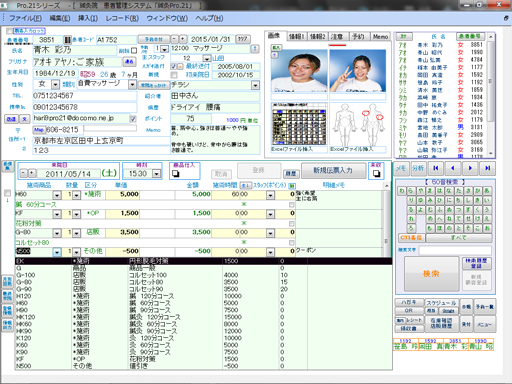Click すべて button in 50音検索
This screenshot has height=384, width=512.
tap(459, 238)
